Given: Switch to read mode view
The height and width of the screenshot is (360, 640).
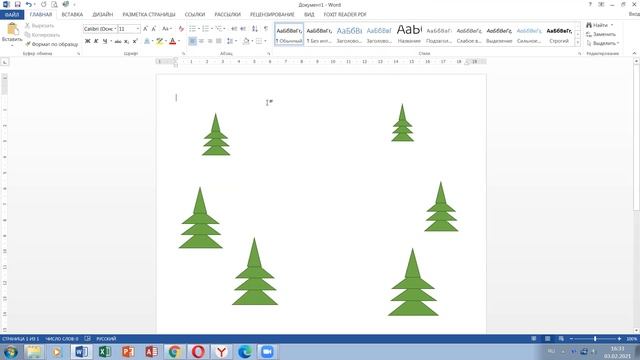Looking at the screenshot, I should coord(534,339).
